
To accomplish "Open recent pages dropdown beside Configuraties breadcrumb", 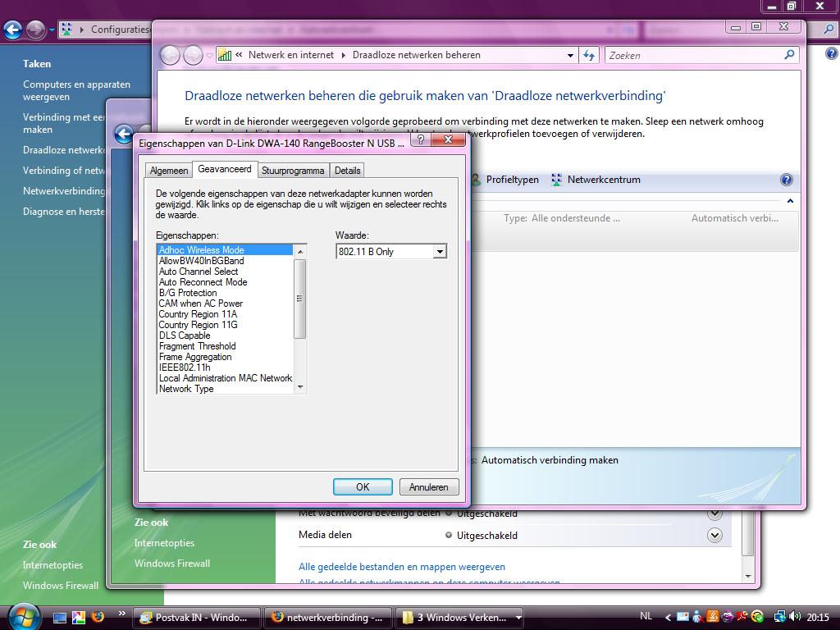I will pos(52,30).
